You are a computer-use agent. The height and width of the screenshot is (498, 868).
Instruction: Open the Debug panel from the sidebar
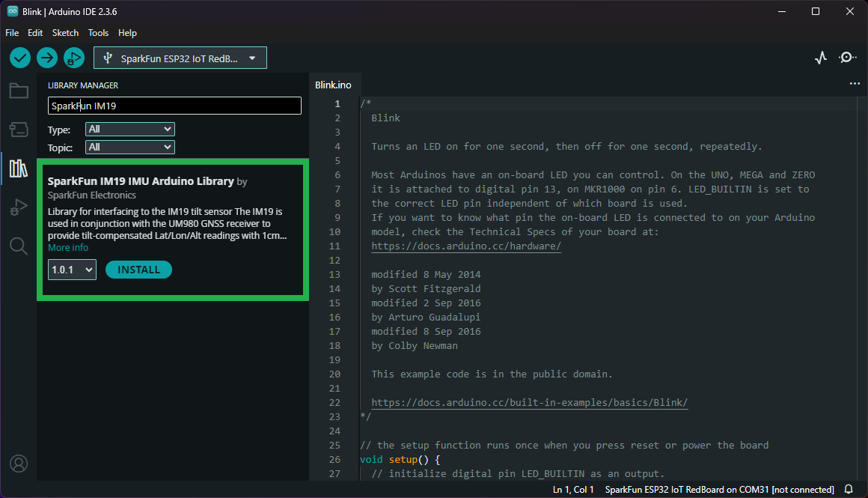[18, 207]
